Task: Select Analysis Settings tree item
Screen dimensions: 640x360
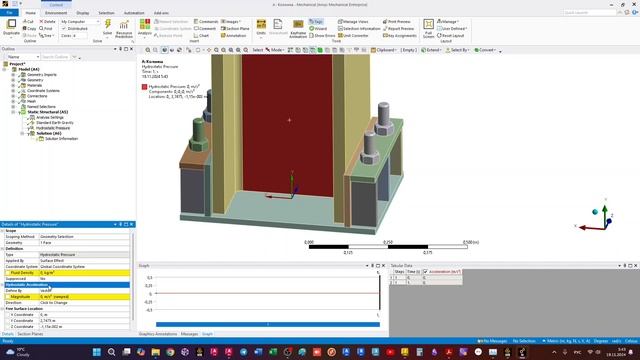Action: click(x=50, y=117)
